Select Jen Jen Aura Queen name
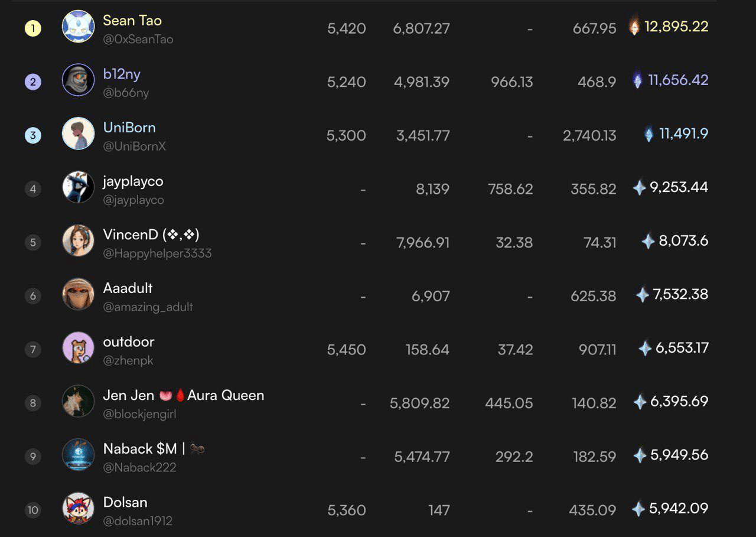 (x=184, y=395)
